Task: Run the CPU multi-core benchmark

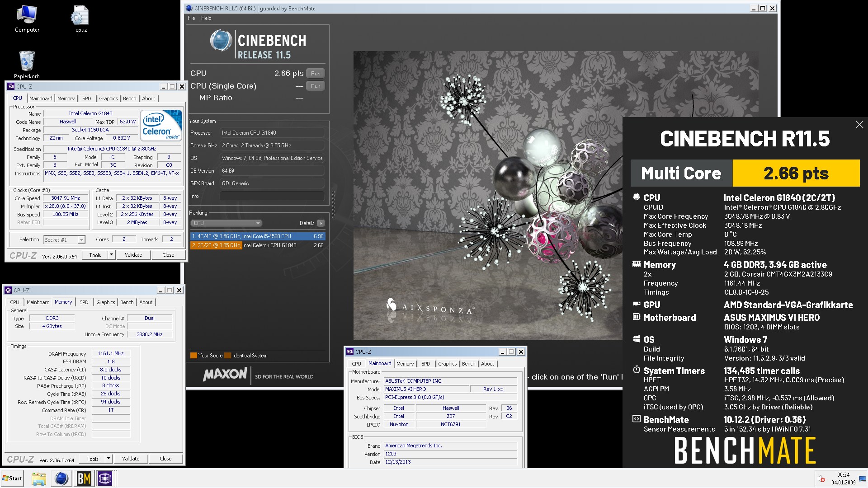Action: tap(316, 73)
